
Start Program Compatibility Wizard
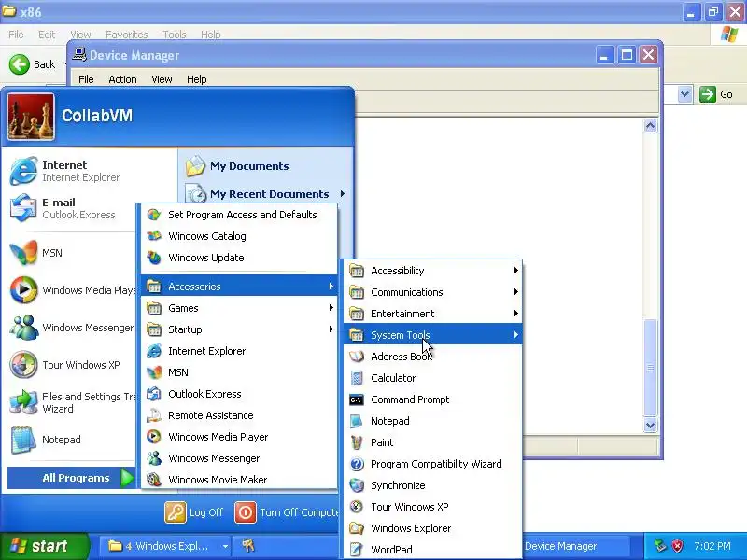(432, 464)
